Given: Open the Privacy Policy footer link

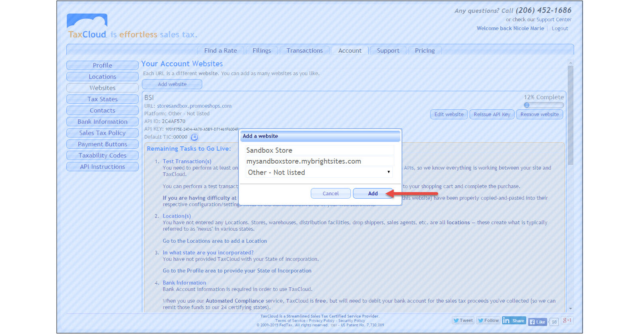Looking at the screenshot, I should pos(322,321).
